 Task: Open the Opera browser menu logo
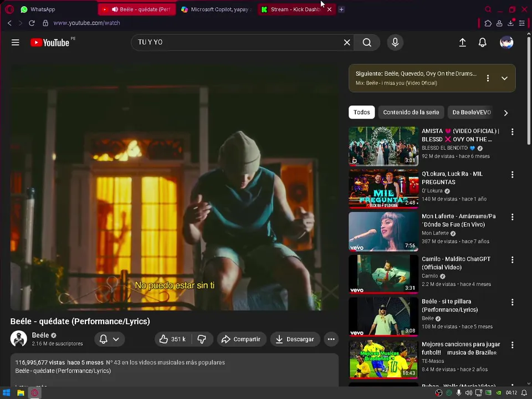pyautogui.click(x=9, y=9)
